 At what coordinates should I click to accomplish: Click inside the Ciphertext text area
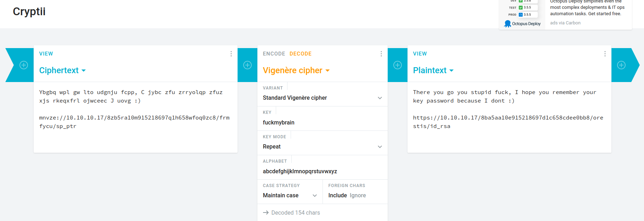pyautogui.click(x=136, y=117)
